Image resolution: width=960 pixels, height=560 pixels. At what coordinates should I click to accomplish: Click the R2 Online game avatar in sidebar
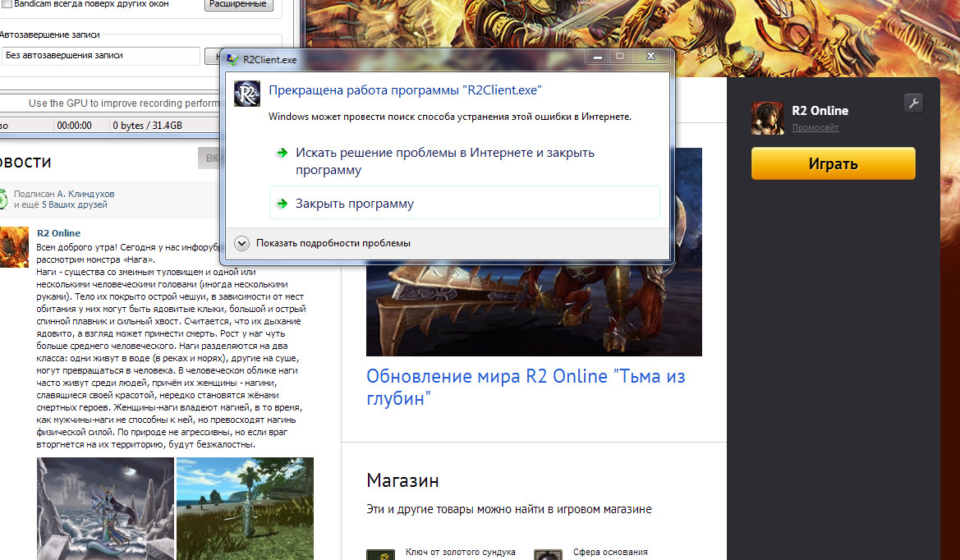767,118
